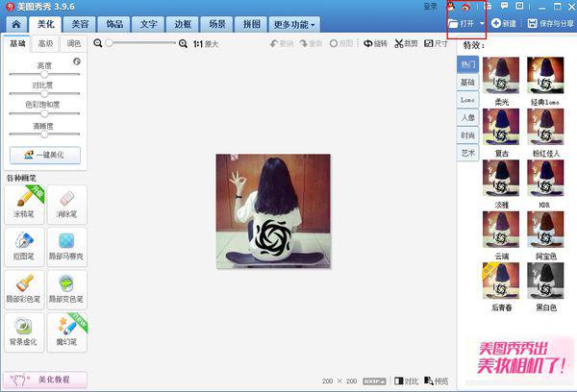Select the 局部变色笔 color change brush
This screenshot has width=577, height=392.
point(67,290)
